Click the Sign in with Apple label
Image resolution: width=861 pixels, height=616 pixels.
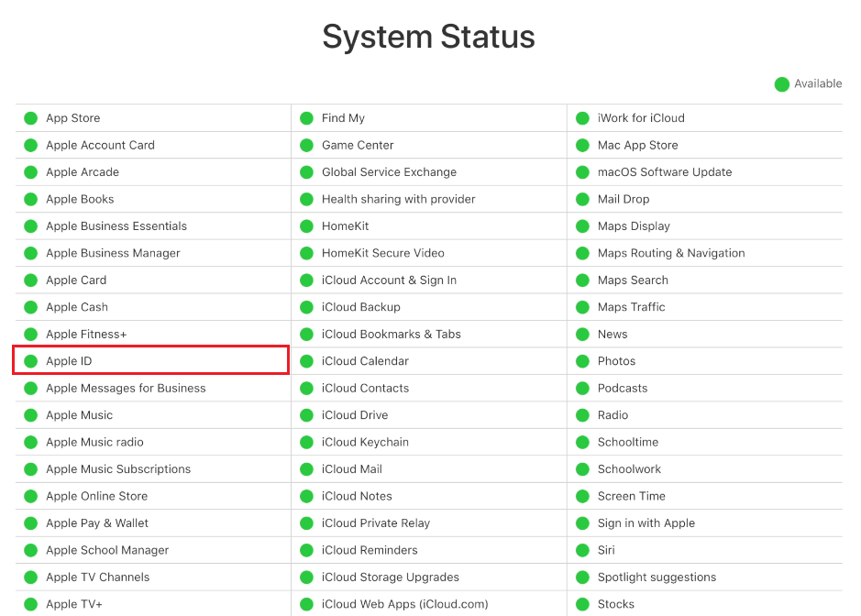click(x=646, y=523)
